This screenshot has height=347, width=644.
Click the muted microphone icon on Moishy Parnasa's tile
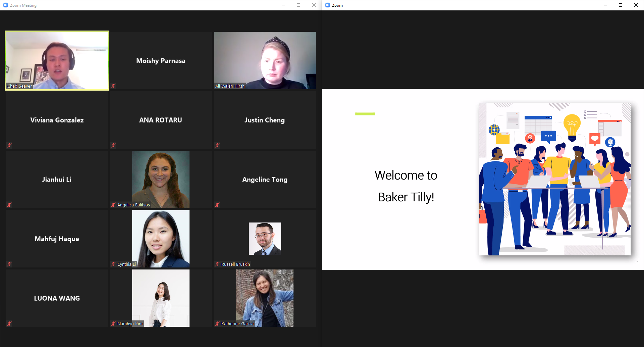pyautogui.click(x=113, y=86)
